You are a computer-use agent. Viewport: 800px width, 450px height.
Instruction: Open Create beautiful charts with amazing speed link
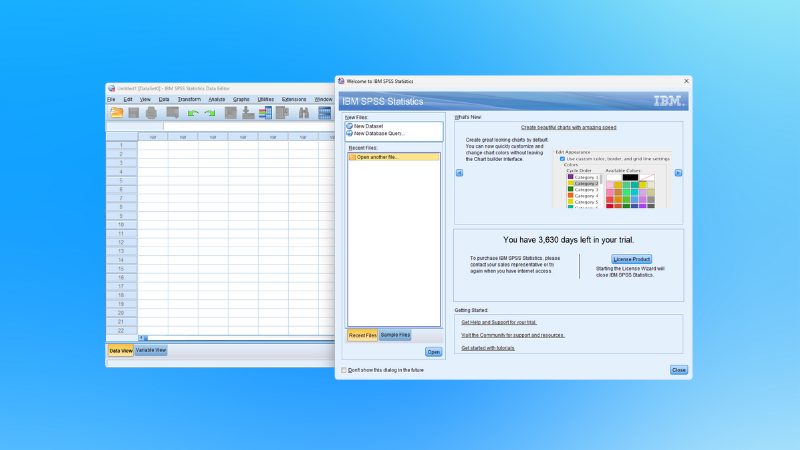click(568, 128)
